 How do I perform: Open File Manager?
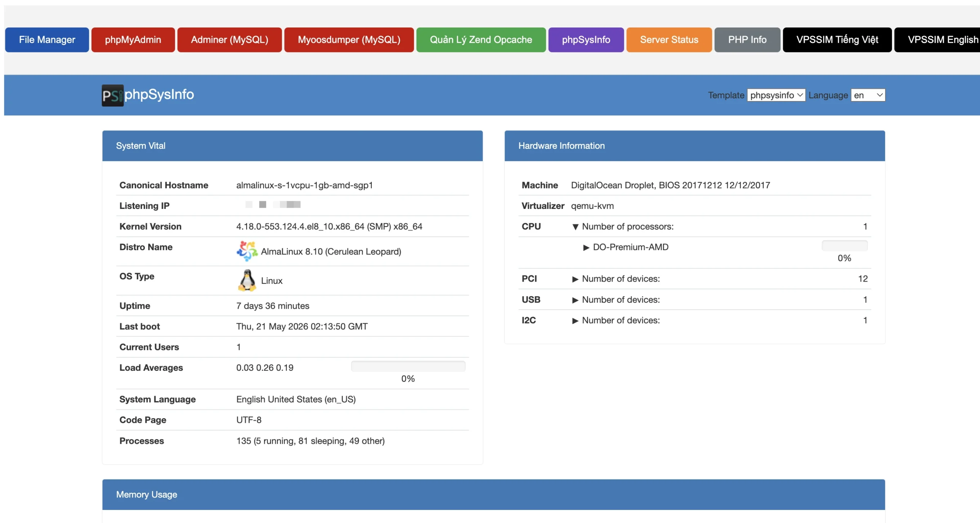click(x=47, y=40)
